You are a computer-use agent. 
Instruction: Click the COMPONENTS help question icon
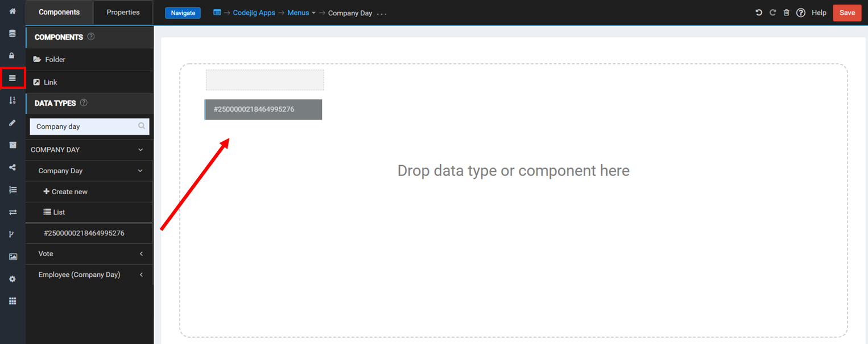pos(91,37)
